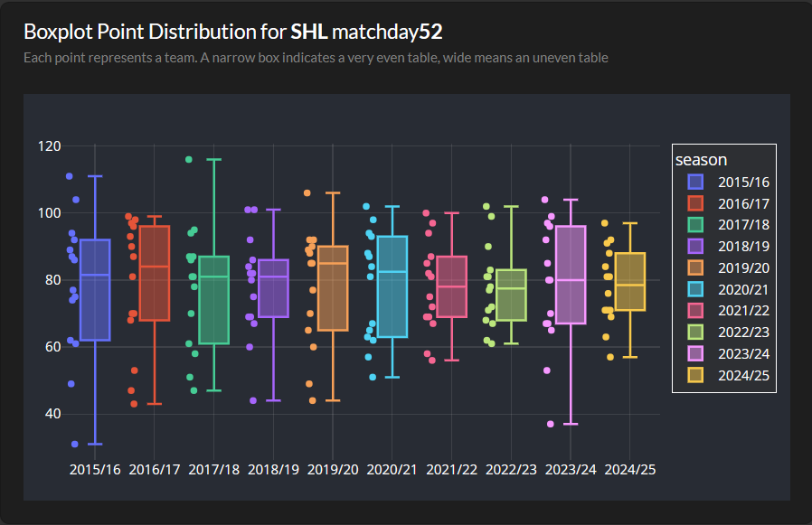Click the 2022/23 green legend swatch
Image resolution: width=812 pixels, height=525 pixels.
click(x=695, y=333)
